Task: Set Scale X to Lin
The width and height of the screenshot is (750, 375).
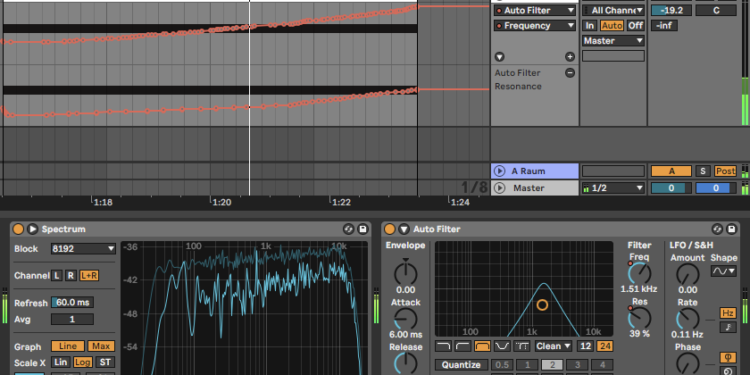Action: click(60, 362)
